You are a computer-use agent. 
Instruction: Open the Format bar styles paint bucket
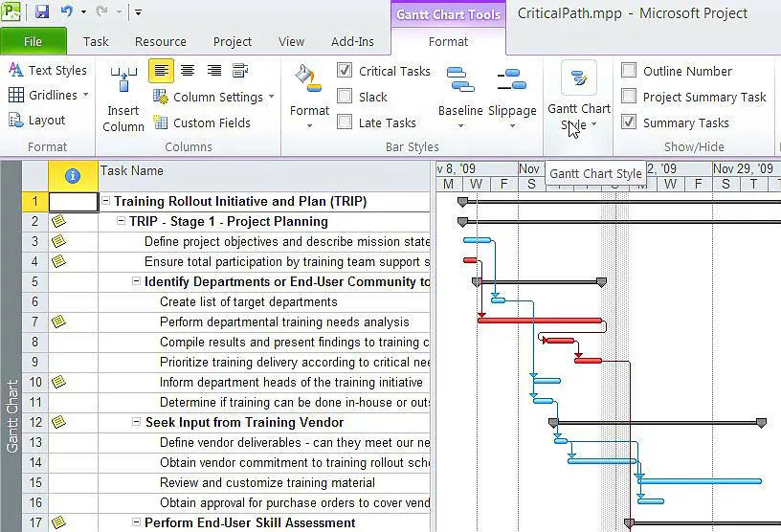tap(309, 96)
